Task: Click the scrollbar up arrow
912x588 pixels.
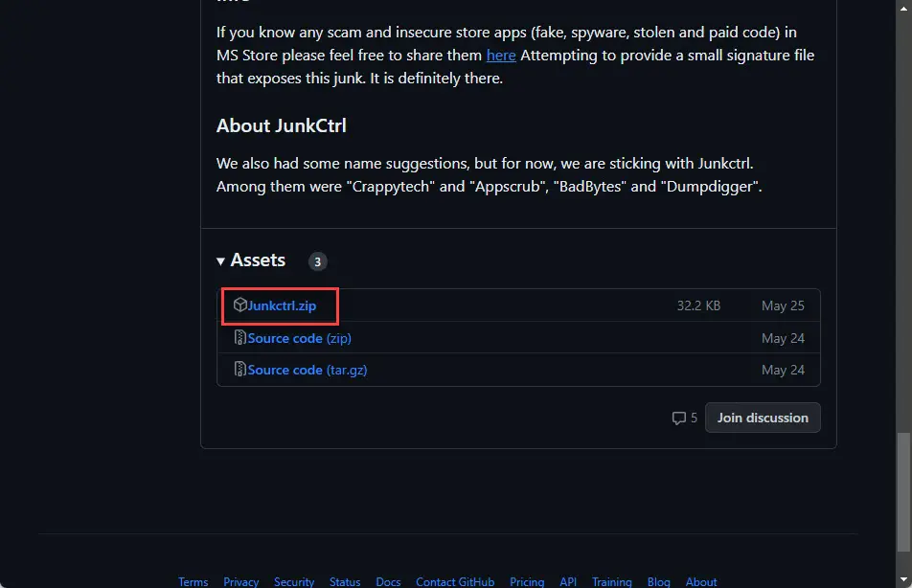Action: [903, 9]
